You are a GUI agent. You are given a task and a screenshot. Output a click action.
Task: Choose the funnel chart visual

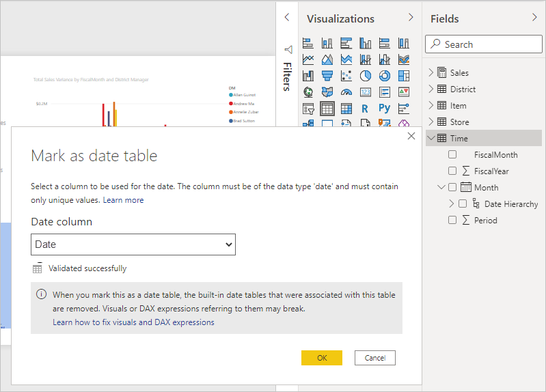327,76
